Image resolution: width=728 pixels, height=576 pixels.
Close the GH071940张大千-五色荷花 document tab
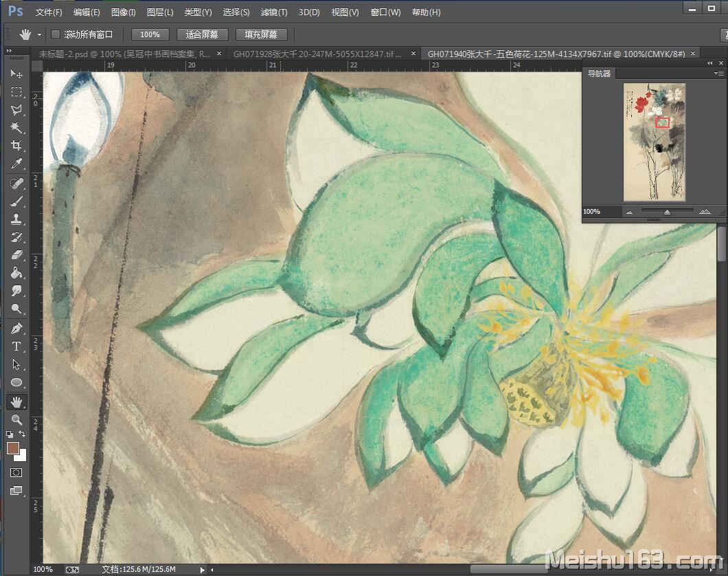pos(693,54)
